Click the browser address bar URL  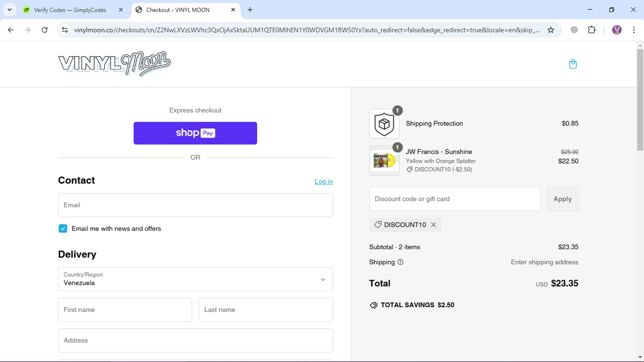coord(307,30)
